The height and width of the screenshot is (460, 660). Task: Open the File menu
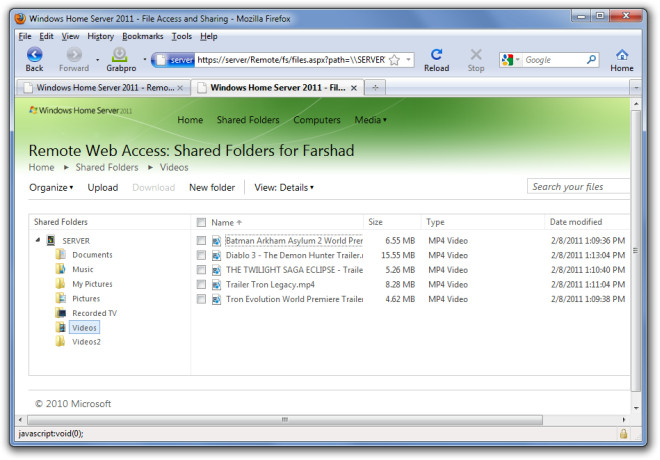pos(25,36)
